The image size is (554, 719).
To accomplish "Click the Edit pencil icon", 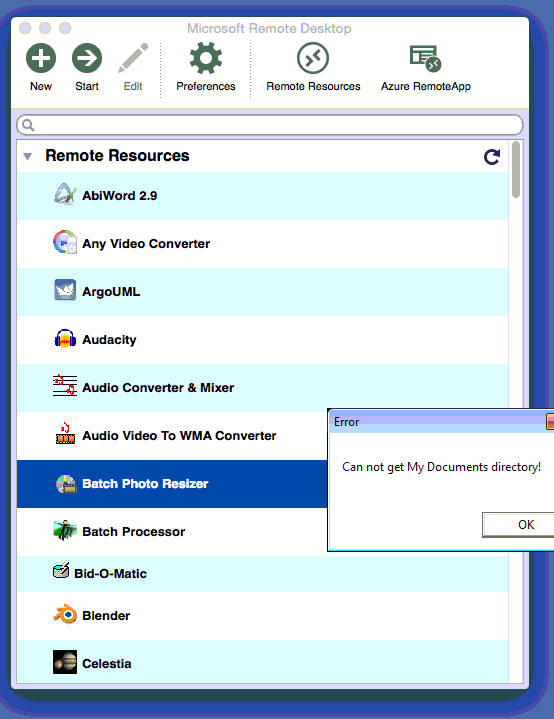I will [133, 58].
